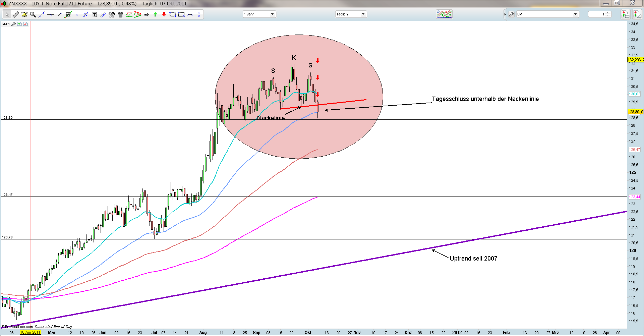644x336 pixels.
Task: Select the arrow cursor tool
Action: (x=7, y=14)
